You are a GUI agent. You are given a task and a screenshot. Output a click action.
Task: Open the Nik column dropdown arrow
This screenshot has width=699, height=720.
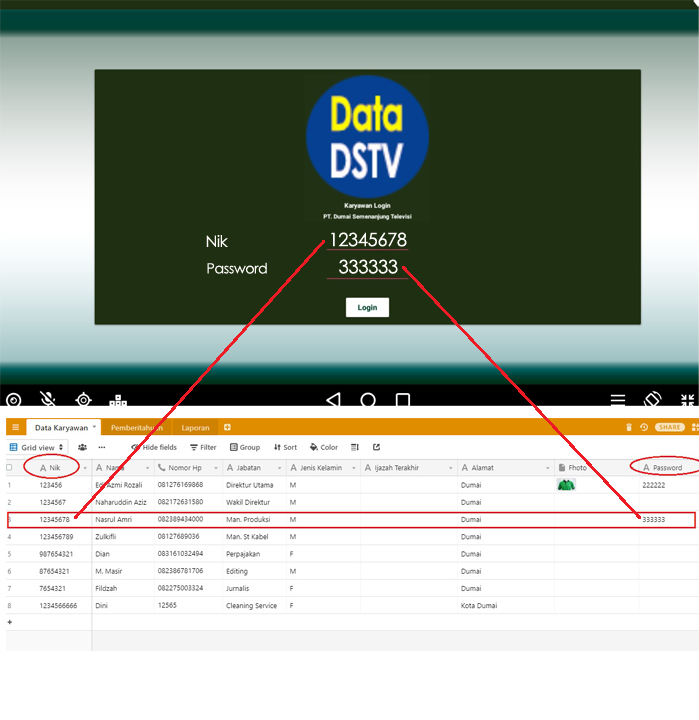coord(85,468)
